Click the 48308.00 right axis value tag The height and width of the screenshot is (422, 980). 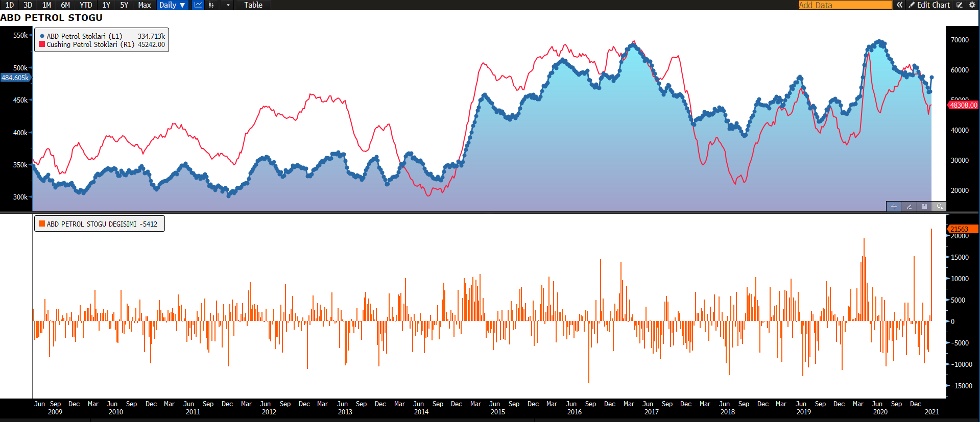click(963, 105)
